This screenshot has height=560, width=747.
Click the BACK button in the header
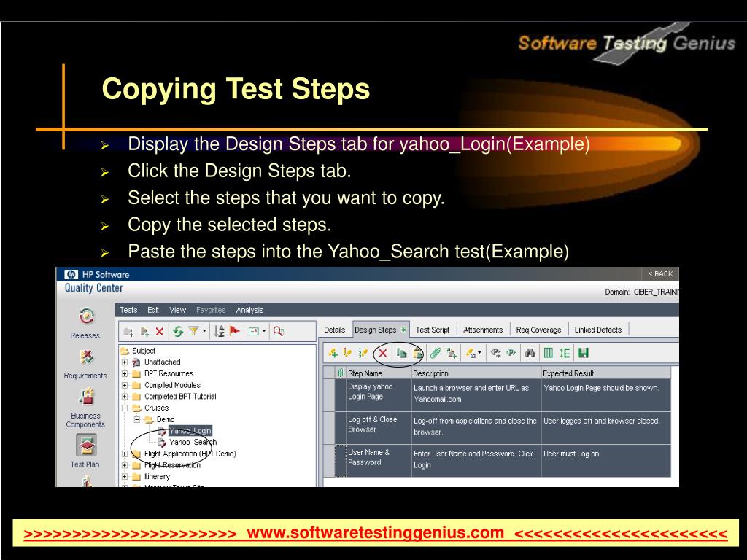[x=661, y=274]
